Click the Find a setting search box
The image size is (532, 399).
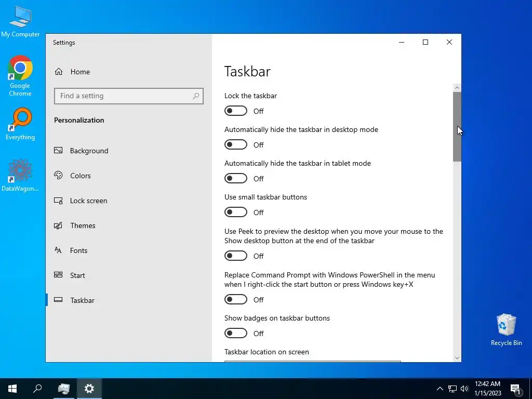tap(129, 96)
